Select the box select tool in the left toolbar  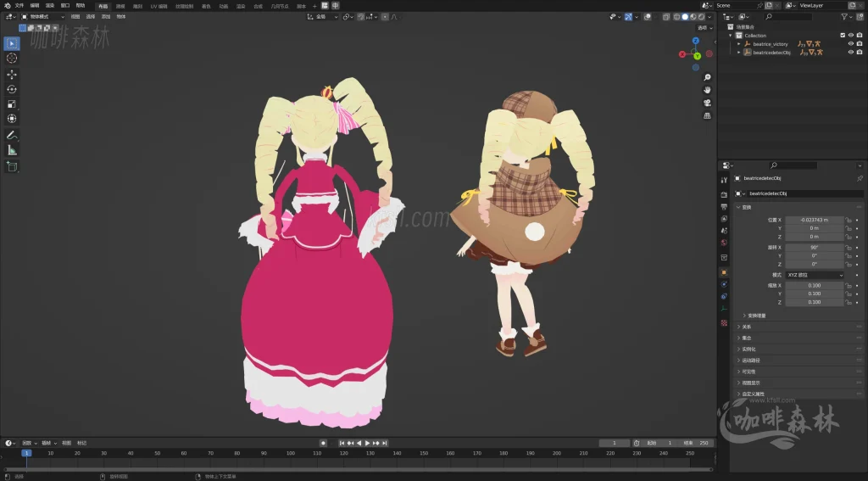coord(12,43)
